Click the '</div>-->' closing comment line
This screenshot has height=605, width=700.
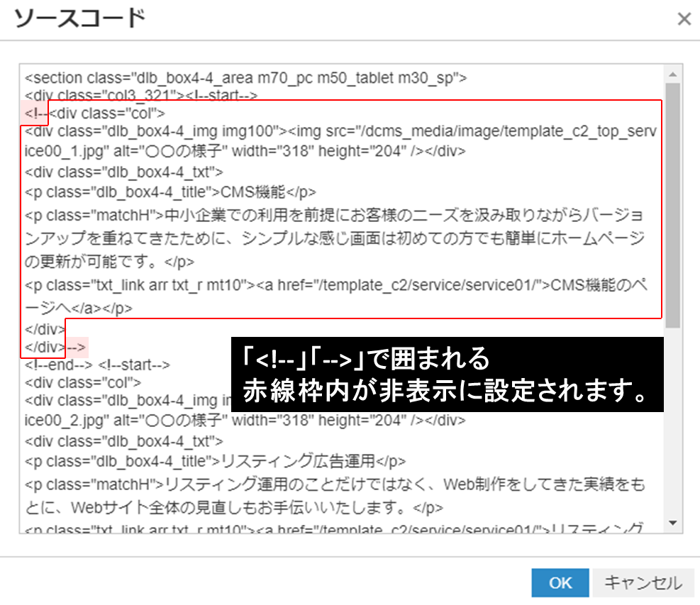point(55,347)
